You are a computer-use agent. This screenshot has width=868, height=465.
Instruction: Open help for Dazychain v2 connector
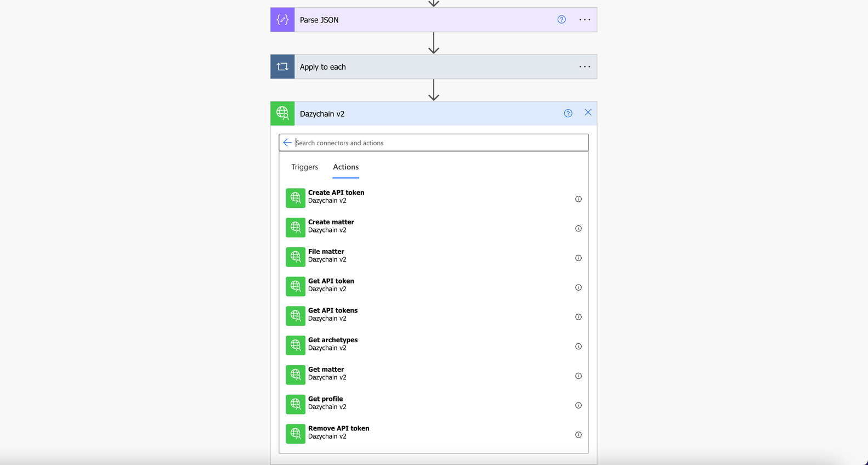click(x=568, y=114)
